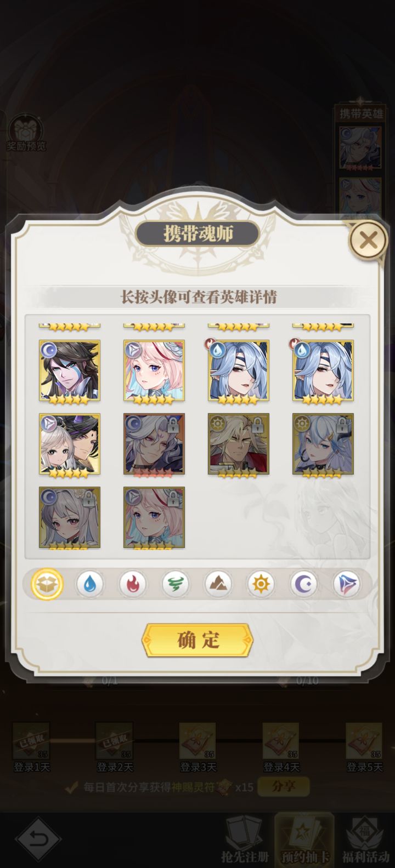Select the water element filter icon
The image size is (395, 868).
pyautogui.click(x=89, y=584)
